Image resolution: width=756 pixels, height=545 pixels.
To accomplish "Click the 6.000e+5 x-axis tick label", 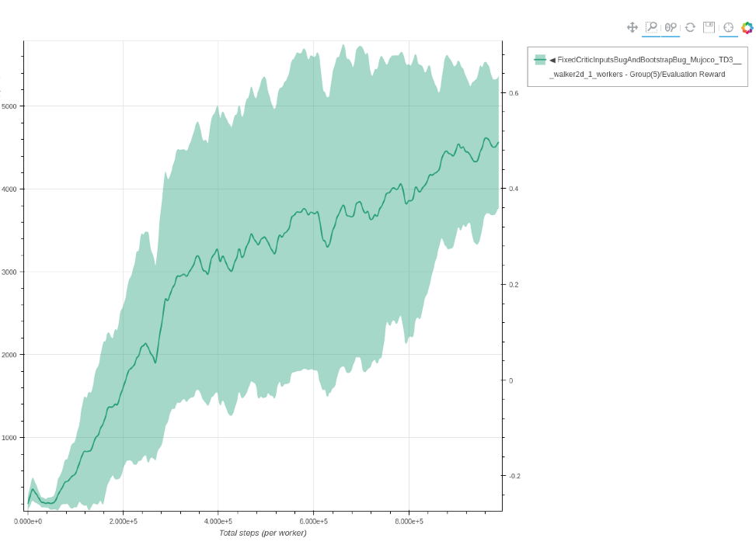I will point(313,521).
